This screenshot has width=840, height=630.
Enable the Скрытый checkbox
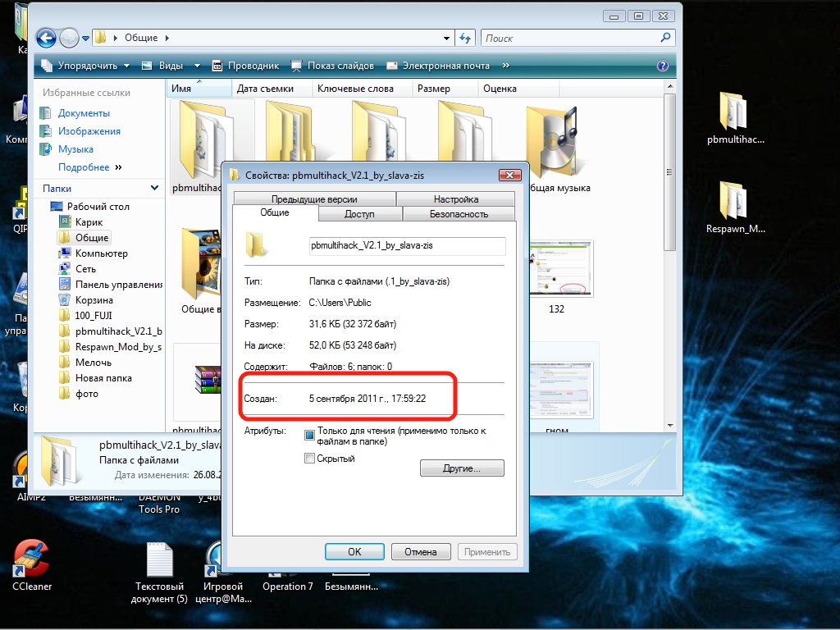[310, 459]
